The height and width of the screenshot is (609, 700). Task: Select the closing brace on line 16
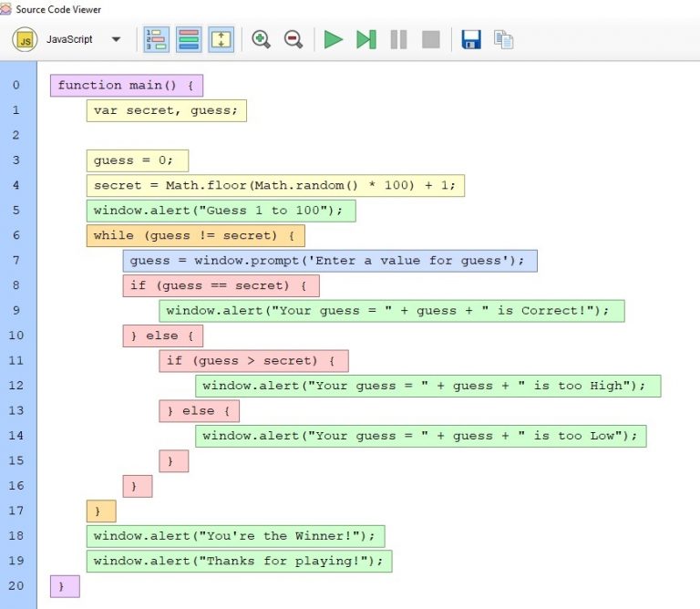[138, 486]
